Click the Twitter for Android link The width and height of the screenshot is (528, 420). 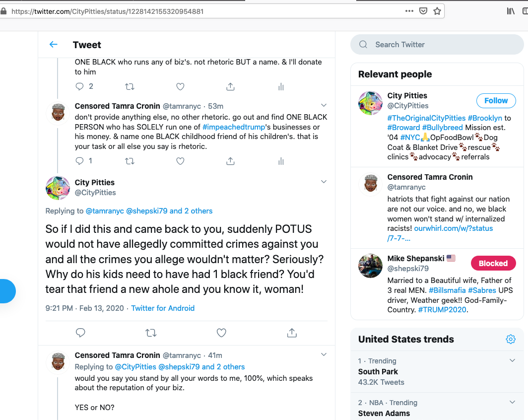(x=163, y=308)
